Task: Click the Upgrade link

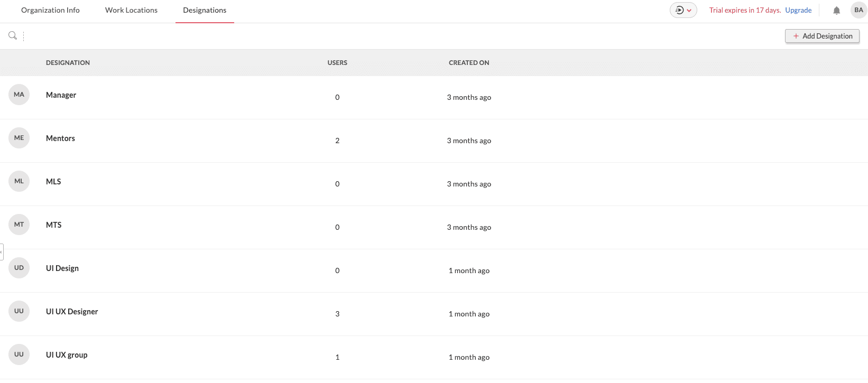Action: coord(798,10)
